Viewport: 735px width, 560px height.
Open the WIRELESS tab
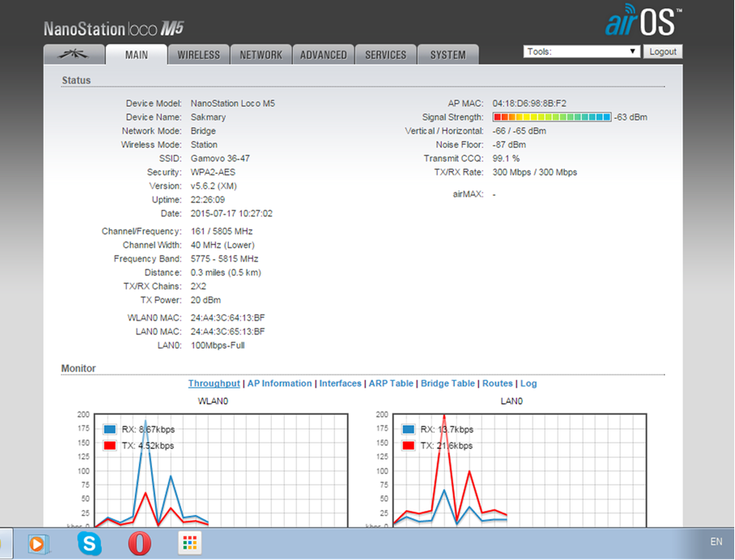199,55
